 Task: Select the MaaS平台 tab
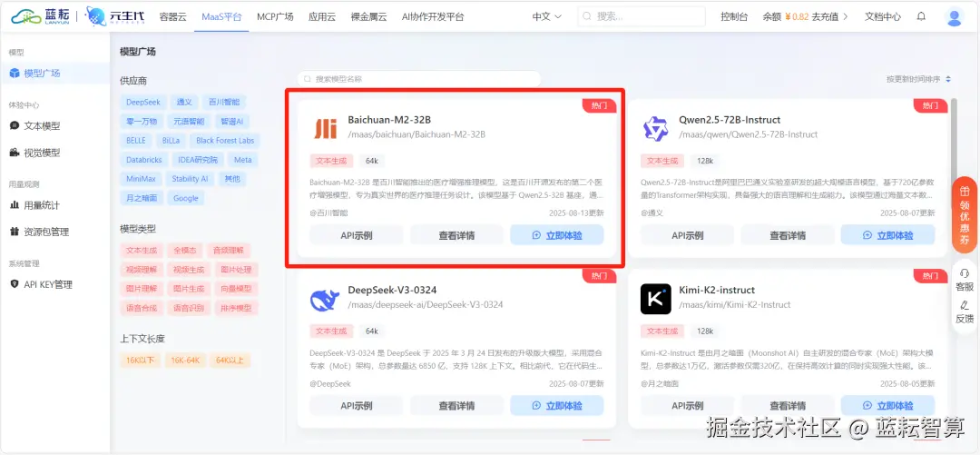tap(221, 17)
